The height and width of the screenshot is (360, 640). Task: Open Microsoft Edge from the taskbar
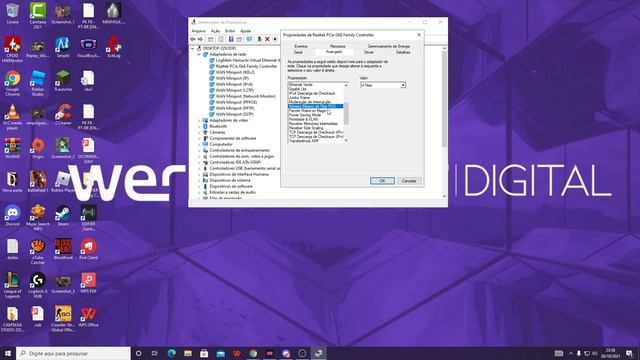[171, 353]
